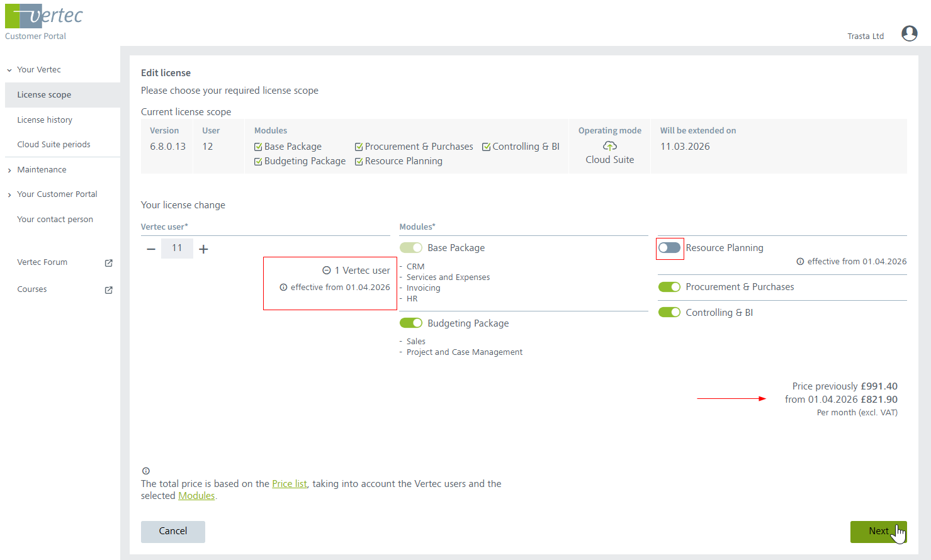Click the info icon above the price note

[146, 471]
